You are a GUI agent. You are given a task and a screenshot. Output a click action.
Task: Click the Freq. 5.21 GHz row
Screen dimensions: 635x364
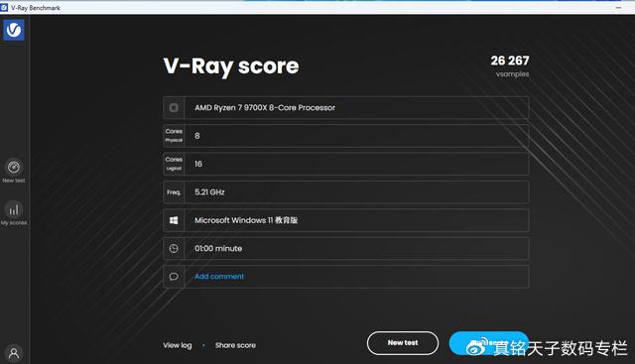tap(346, 192)
